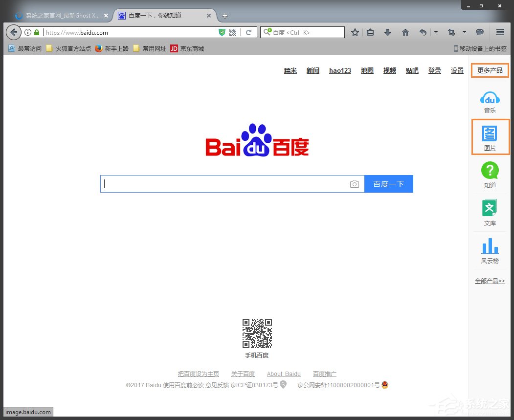Open the 把百度设为主页 link
This screenshot has height=420, width=514.
(198, 374)
